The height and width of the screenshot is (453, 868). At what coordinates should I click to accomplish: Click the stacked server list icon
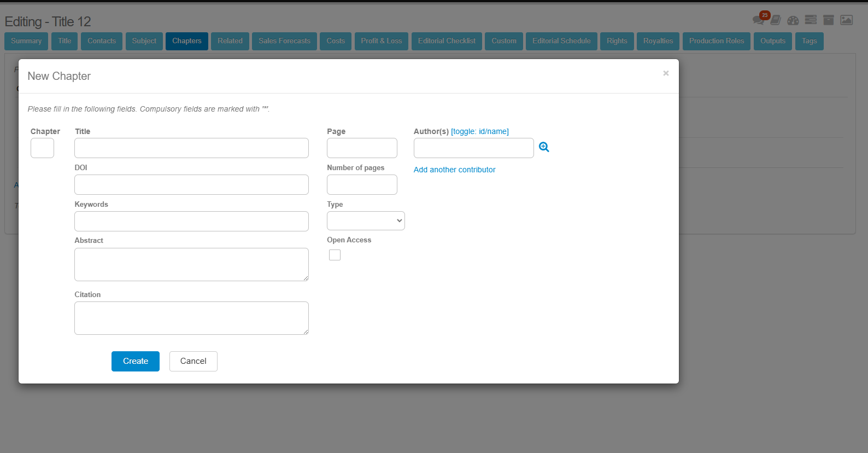pos(811,20)
